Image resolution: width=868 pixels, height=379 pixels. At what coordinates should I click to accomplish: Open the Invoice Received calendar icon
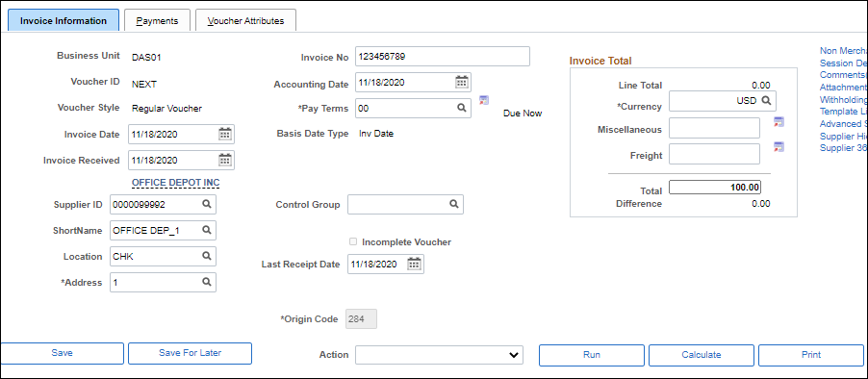coord(225,161)
